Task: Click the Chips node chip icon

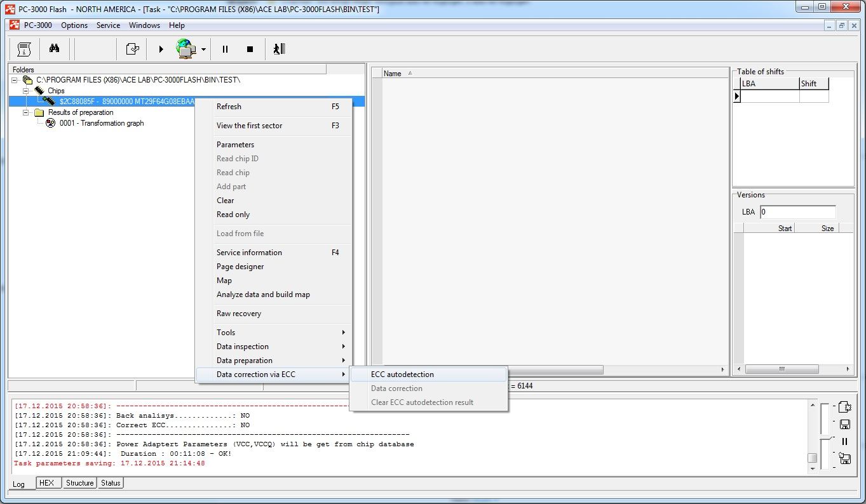Action: tap(39, 91)
